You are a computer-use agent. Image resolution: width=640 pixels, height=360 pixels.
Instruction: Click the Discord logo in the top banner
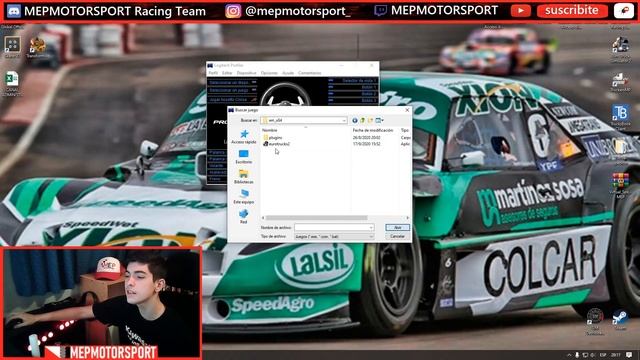(x=13, y=11)
